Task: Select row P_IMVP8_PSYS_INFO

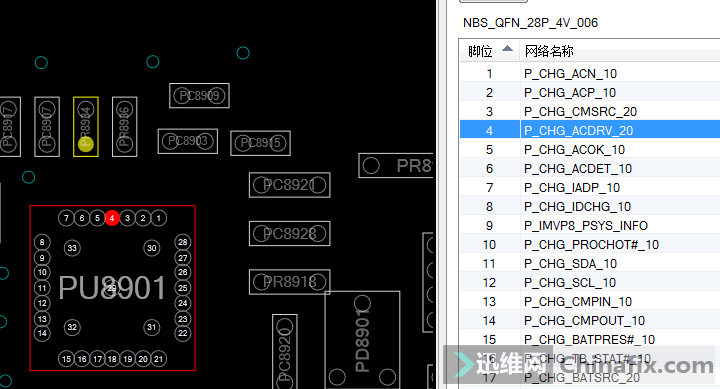Action: point(590,226)
